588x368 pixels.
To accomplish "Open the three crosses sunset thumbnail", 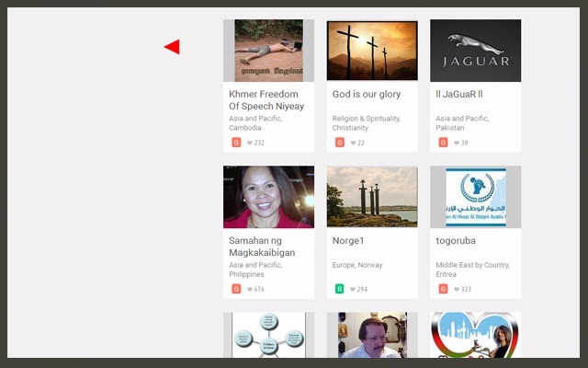I will (372, 51).
